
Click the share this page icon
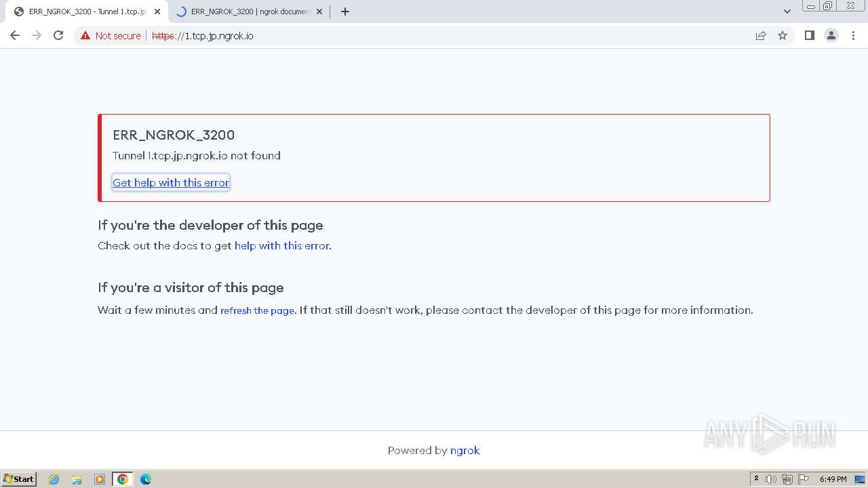click(x=761, y=35)
